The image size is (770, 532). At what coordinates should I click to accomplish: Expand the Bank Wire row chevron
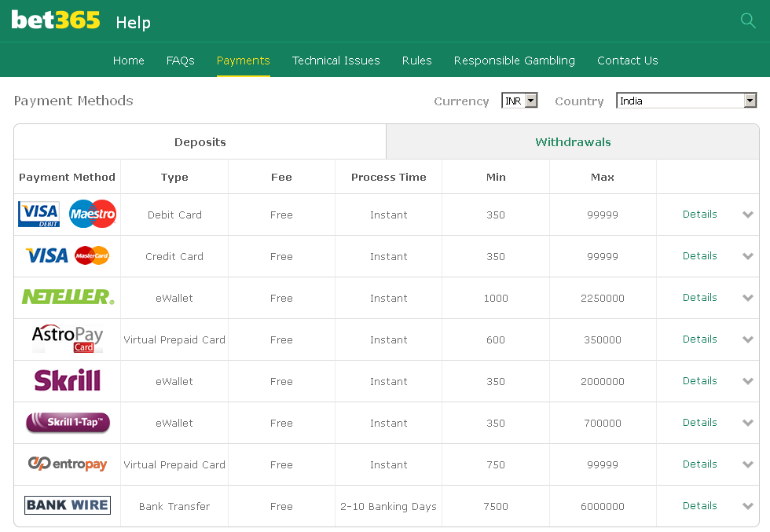pos(748,506)
